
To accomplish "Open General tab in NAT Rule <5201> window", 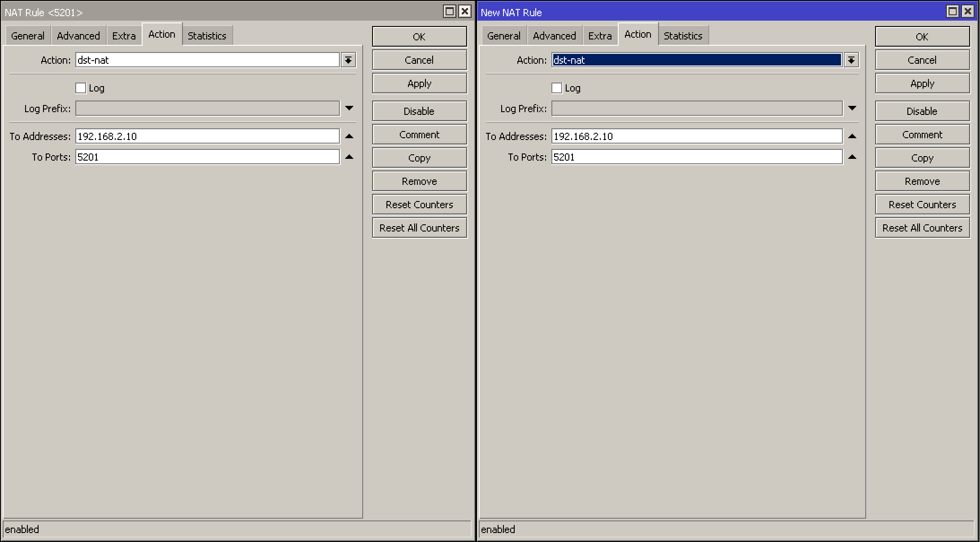I will pos(28,35).
